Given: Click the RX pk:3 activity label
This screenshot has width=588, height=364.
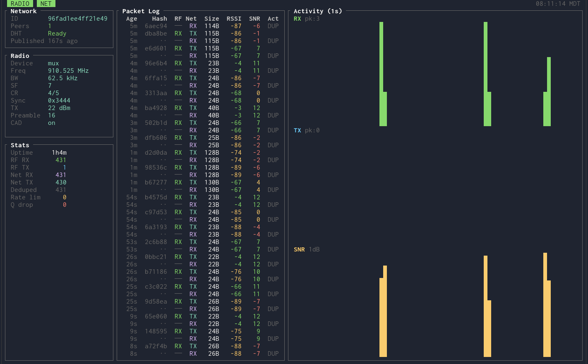Looking at the screenshot, I should (307, 19).
